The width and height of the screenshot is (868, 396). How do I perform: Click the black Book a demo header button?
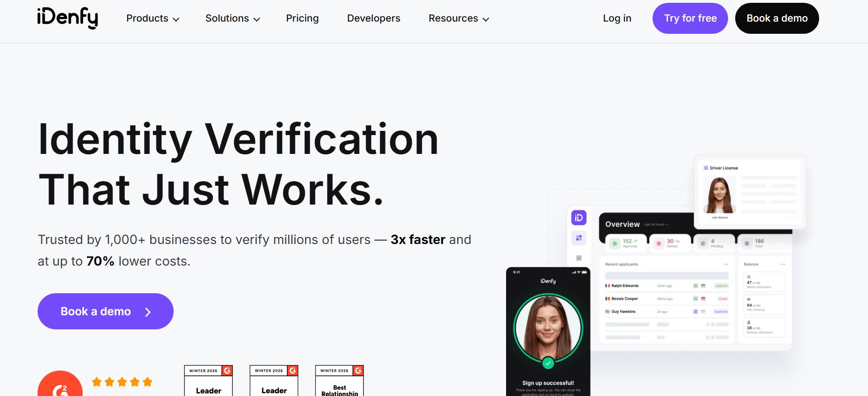coord(777,18)
